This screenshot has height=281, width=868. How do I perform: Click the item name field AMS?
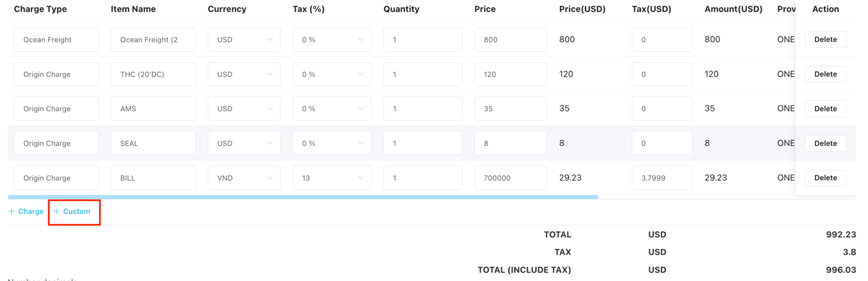tap(153, 109)
